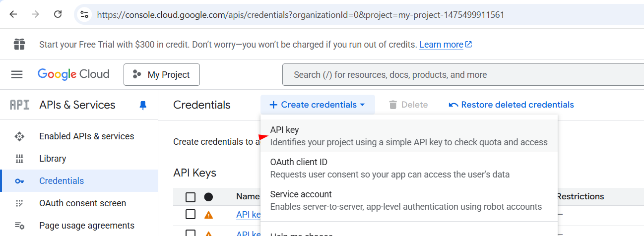
Task: Toggle the select-all checkbox in API Keys header
Action: point(191,197)
